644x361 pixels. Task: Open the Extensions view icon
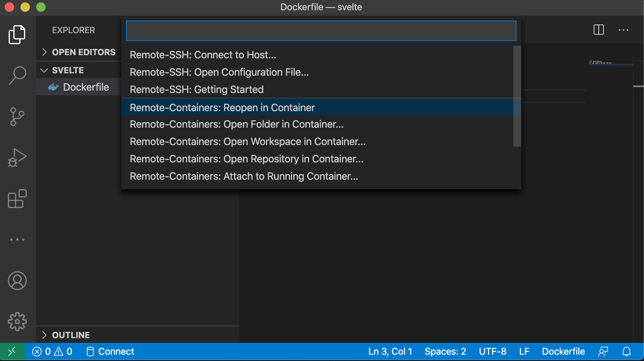17,199
